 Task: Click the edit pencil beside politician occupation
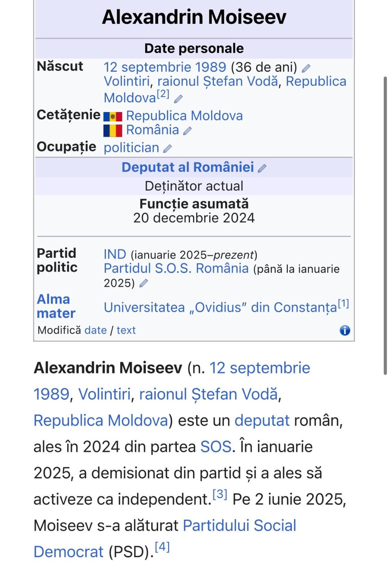point(167,149)
